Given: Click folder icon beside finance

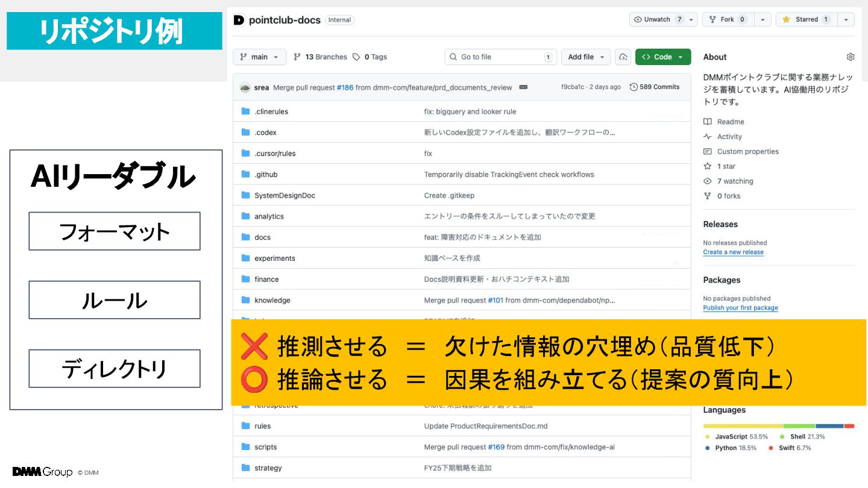Looking at the screenshot, I should pyautogui.click(x=245, y=280).
